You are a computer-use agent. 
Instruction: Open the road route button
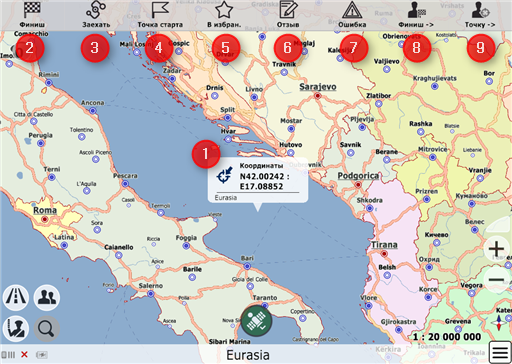click(16, 297)
